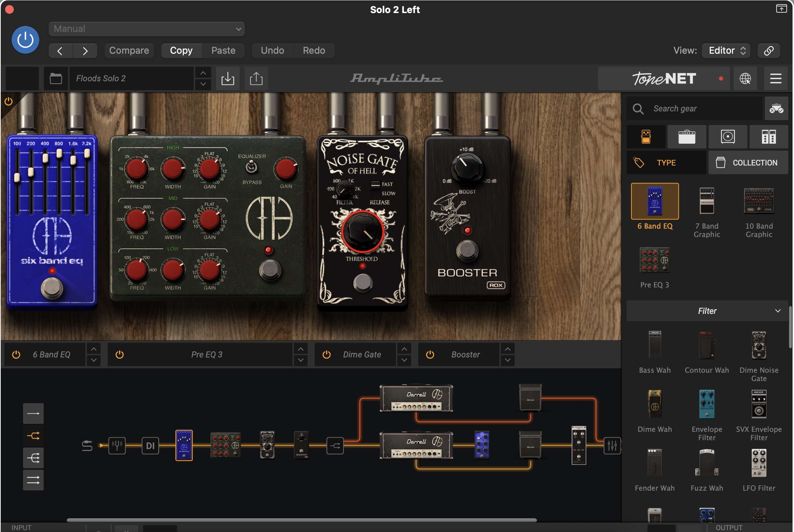794x532 pixels.
Task: Toggle the pedalboard section power icon
Action: pyautogui.click(x=9, y=101)
